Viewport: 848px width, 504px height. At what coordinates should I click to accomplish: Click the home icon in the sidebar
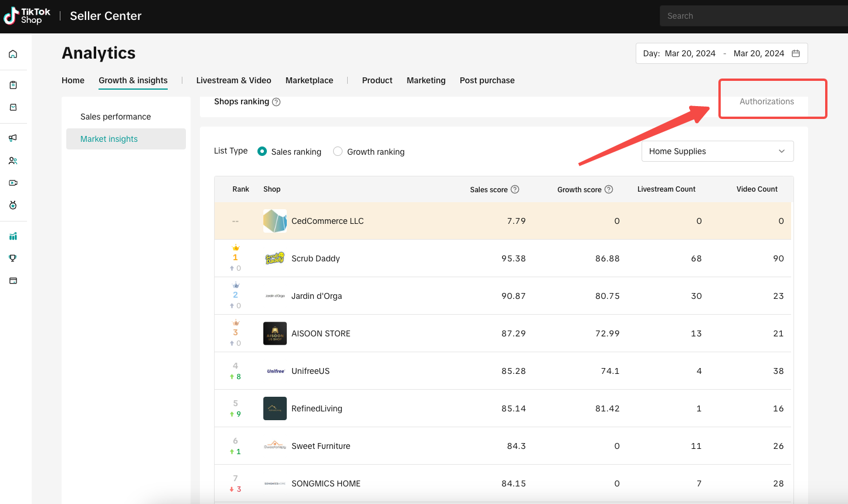[13, 55]
